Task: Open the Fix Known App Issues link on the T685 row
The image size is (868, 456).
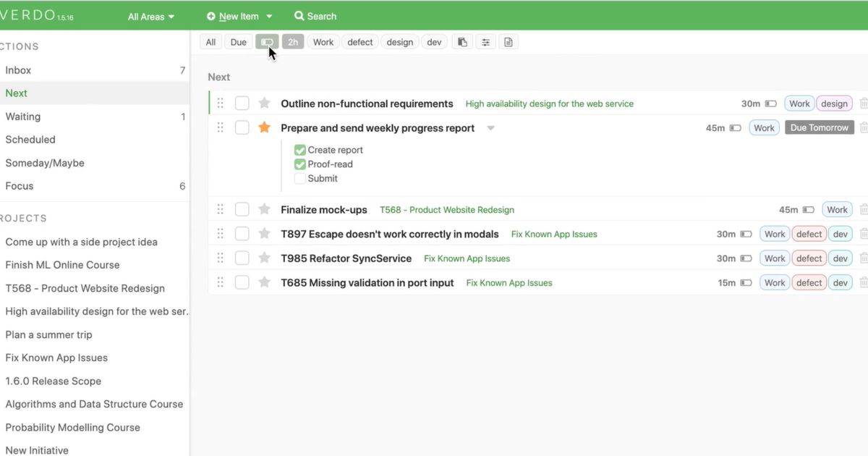Action: (509, 283)
